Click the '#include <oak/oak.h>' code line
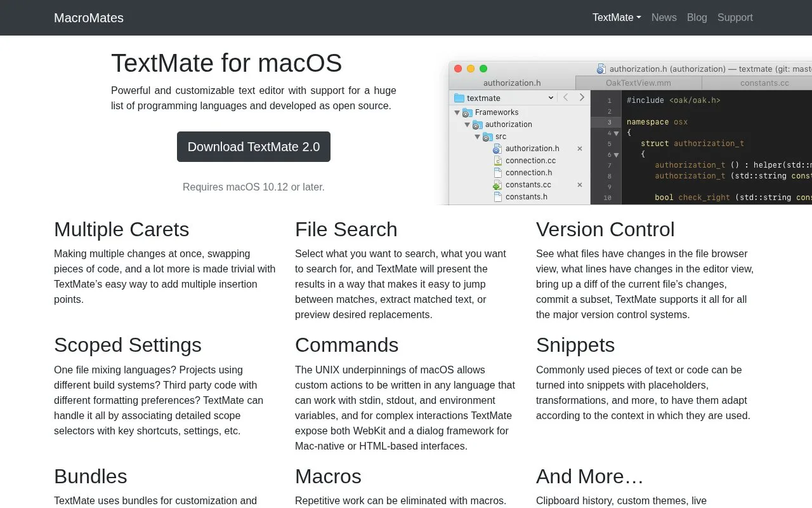The image size is (812, 508). (674, 100)
